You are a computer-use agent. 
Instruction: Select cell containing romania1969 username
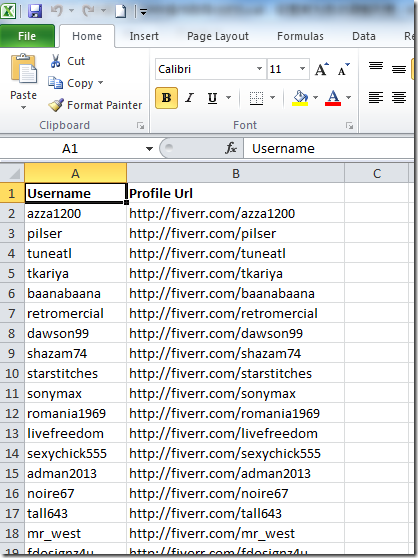click(x=75, y=414)
